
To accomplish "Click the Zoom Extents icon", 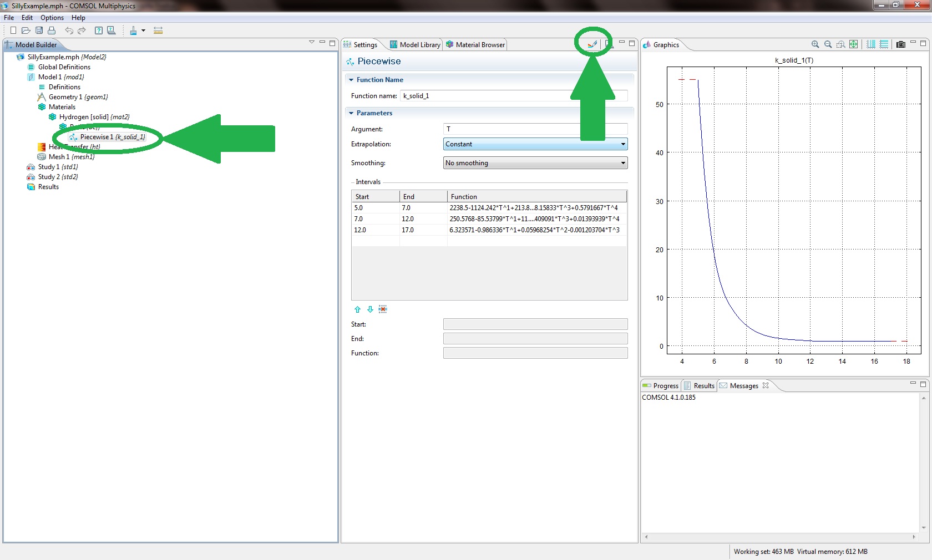I will coord(853,44).
